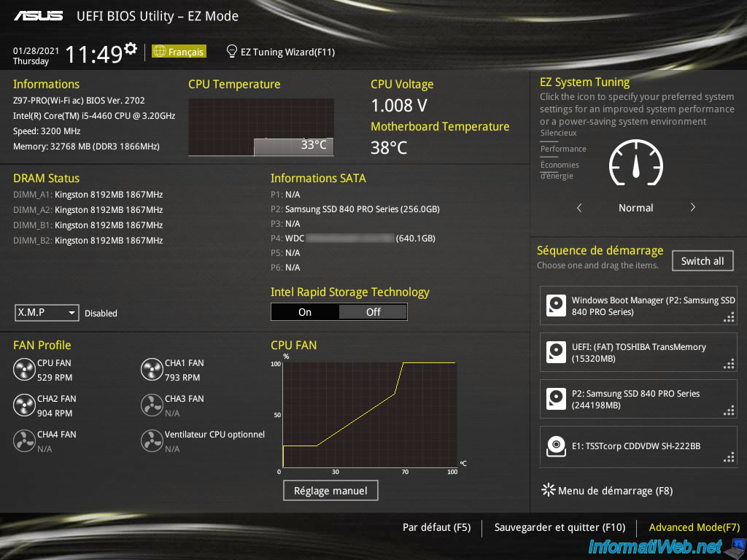Screen dimensions: 747x560
Task: Open the X.M.P dropdown
Action: [47, 313]
